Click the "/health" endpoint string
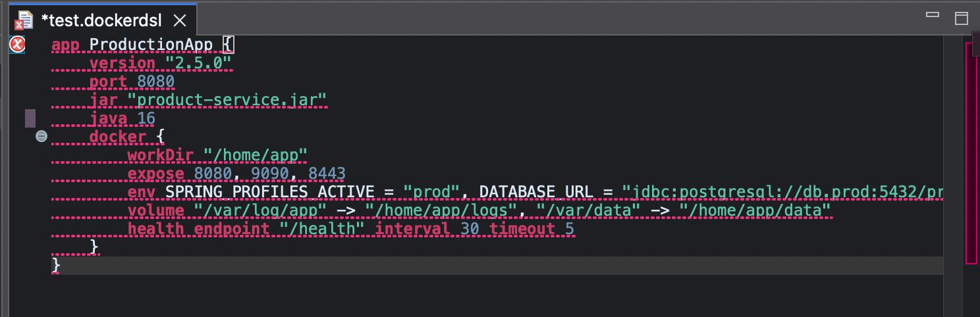 click(x=322, y=229)
